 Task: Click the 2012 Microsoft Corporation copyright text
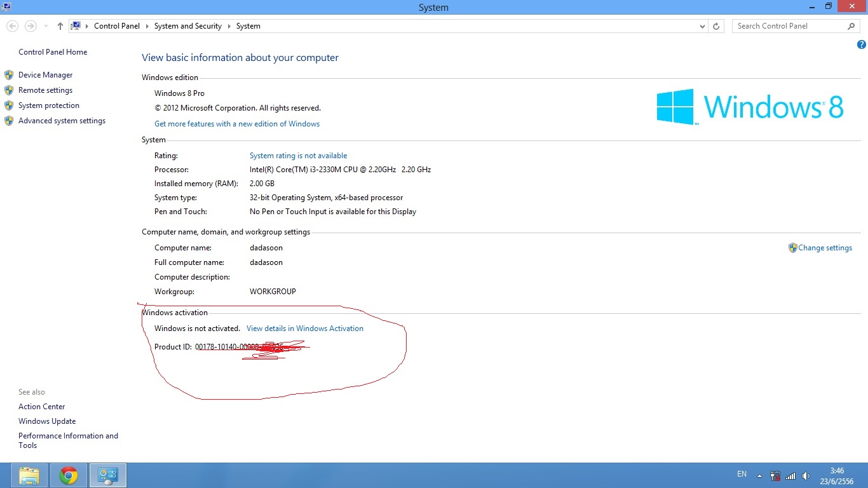coord(238,108)
